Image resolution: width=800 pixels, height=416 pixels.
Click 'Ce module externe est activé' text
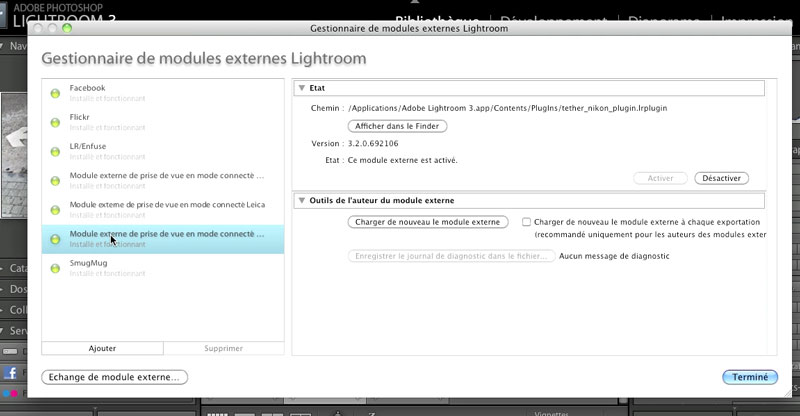(x=403, y=160)
